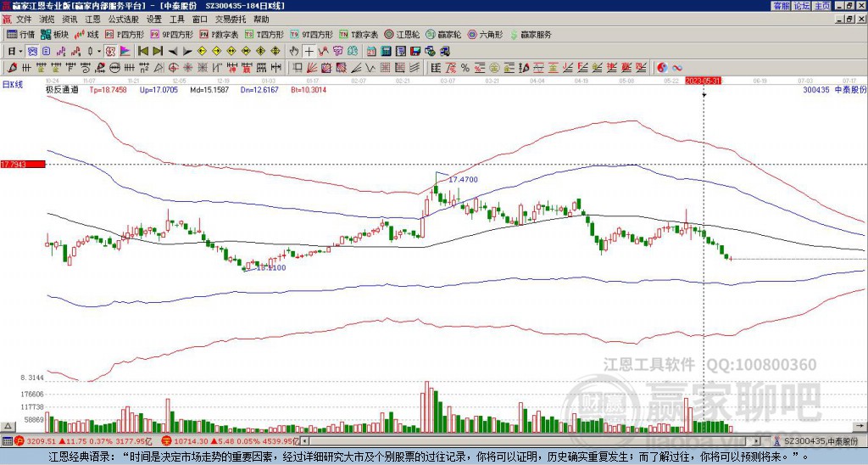Click the yin-yang taiji icon
The height and width of the screenshot is (465, 868).
[x=662, y=68]
